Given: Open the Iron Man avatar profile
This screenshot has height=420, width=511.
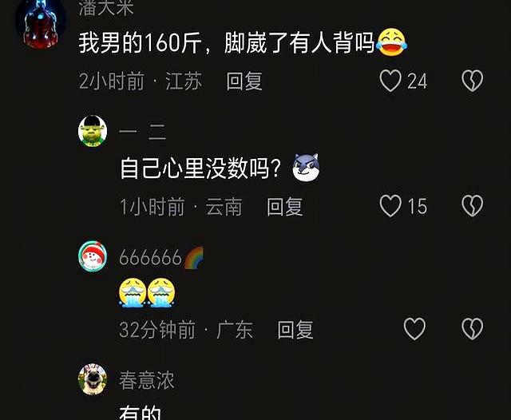Looking at the screenshot, I should 41,23.
